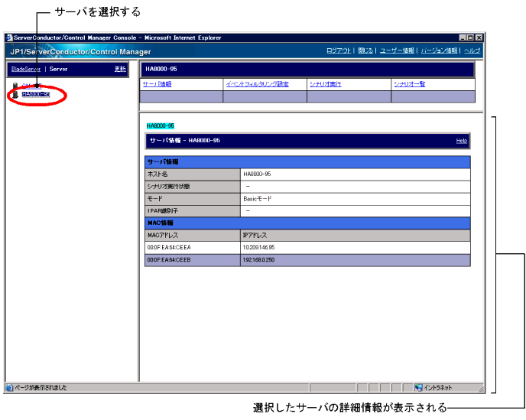Click IP address 192.168.0.250
Screen dimensions: 526x420
pyautogui.click(x=258, y=260)
